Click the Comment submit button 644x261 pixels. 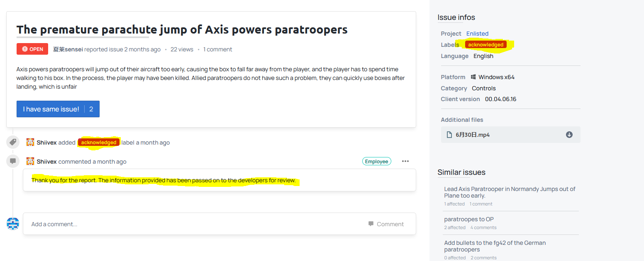pos(386,224)
